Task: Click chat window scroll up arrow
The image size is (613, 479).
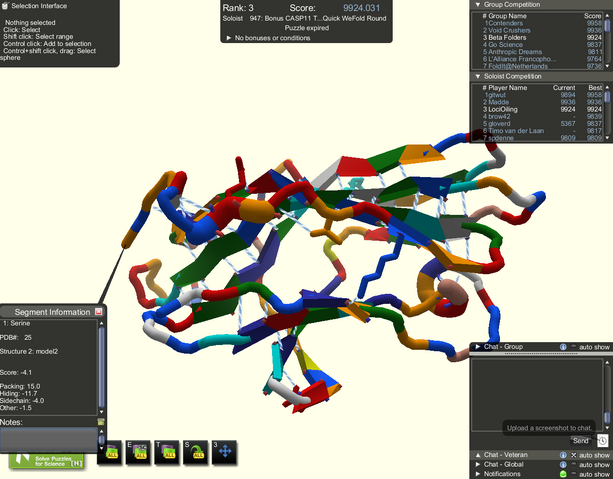Action: (x=607, y=362)
